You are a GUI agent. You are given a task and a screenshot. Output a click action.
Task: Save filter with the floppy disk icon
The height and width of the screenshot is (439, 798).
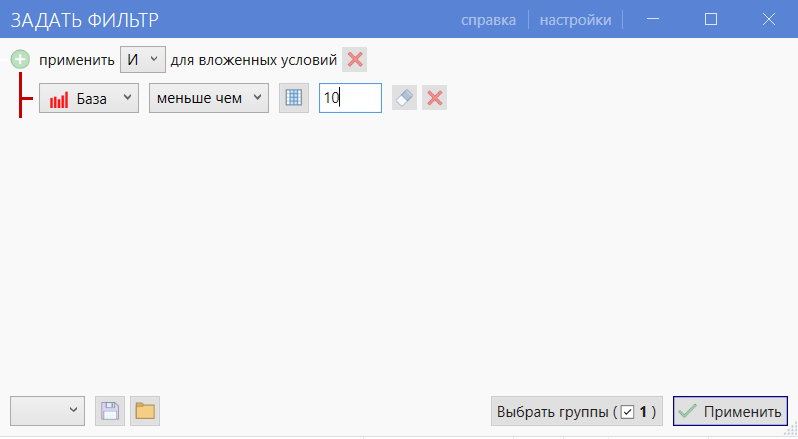(x=110, y=411)
